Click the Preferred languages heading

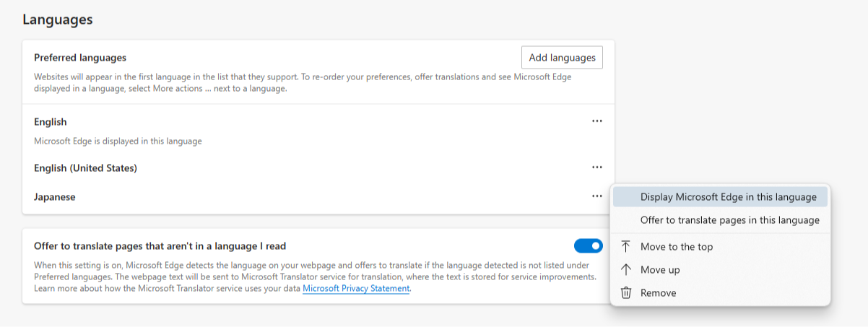pyautogui.click(x=80, y=57)
